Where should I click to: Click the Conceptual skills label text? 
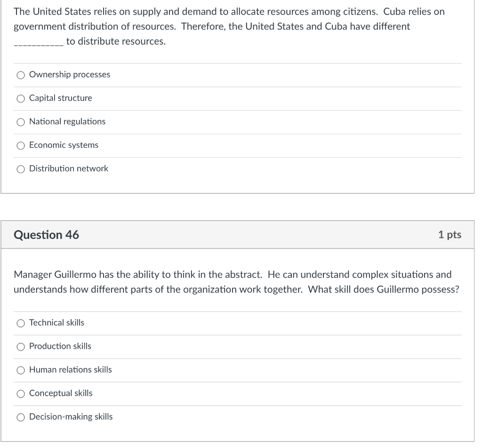point(61,393)
